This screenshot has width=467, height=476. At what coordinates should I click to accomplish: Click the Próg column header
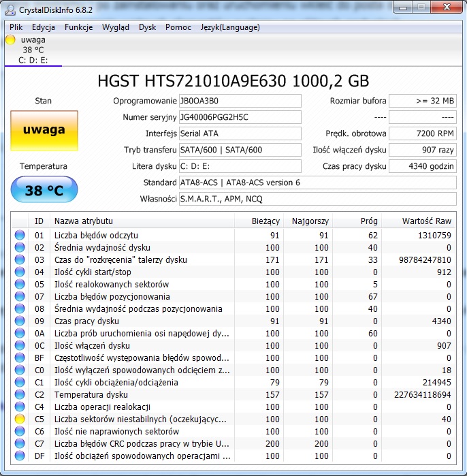coord(357,221)
